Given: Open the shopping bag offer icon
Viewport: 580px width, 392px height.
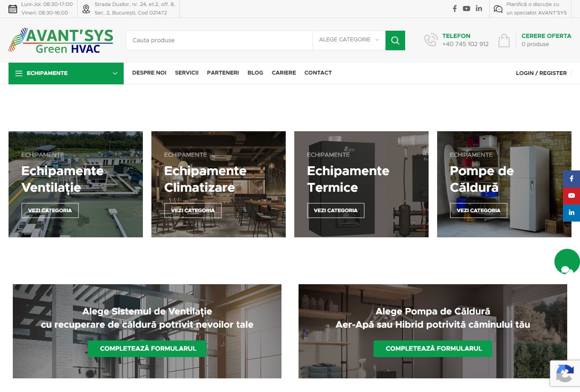Looking at the screenshot, I should [x=504, y=40].
